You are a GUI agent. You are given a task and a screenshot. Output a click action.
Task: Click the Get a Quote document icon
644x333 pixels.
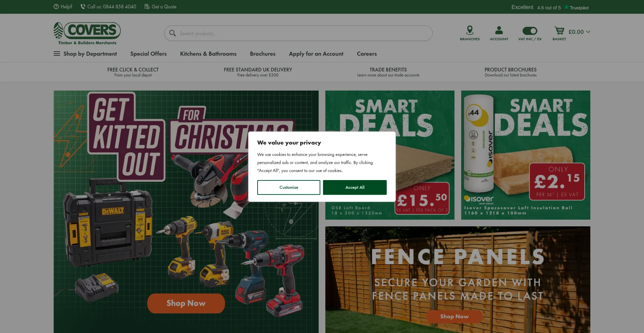(147, 7)
